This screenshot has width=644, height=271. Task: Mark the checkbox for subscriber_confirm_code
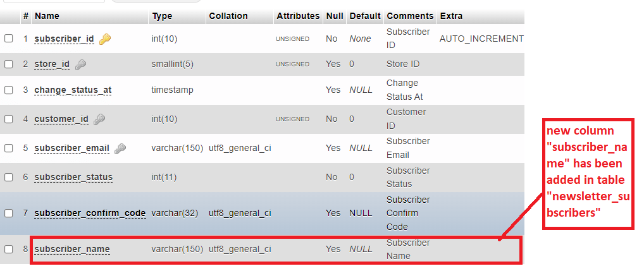[9, 213]
